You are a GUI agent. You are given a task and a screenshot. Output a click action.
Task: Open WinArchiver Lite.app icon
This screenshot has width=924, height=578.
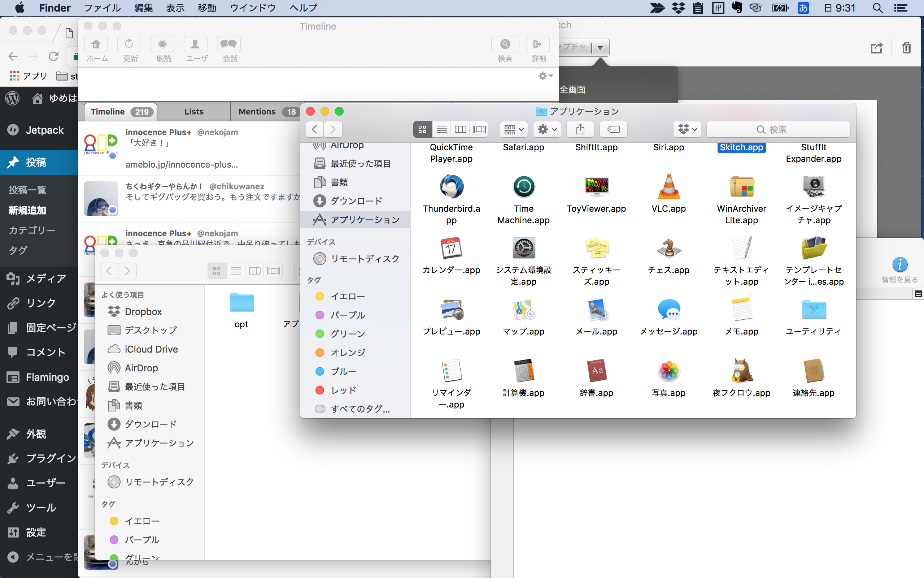[741, 187]
